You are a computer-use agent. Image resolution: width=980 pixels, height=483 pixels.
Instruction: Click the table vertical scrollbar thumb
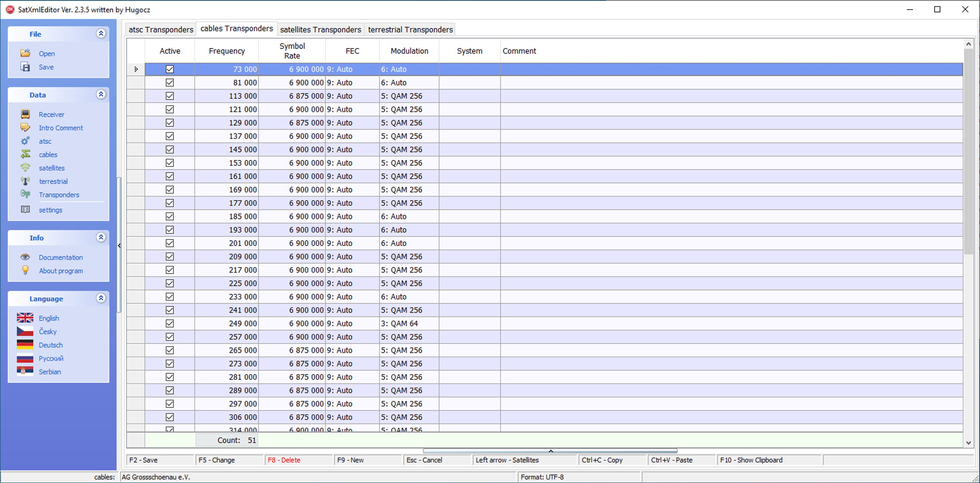click(x=968, y=152)
